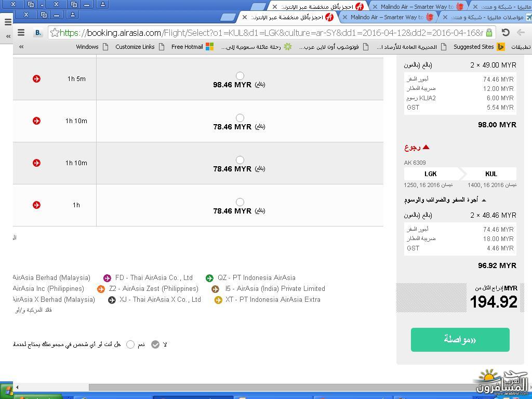Click the I5 AirAsia India legend icon

(216, 289)
